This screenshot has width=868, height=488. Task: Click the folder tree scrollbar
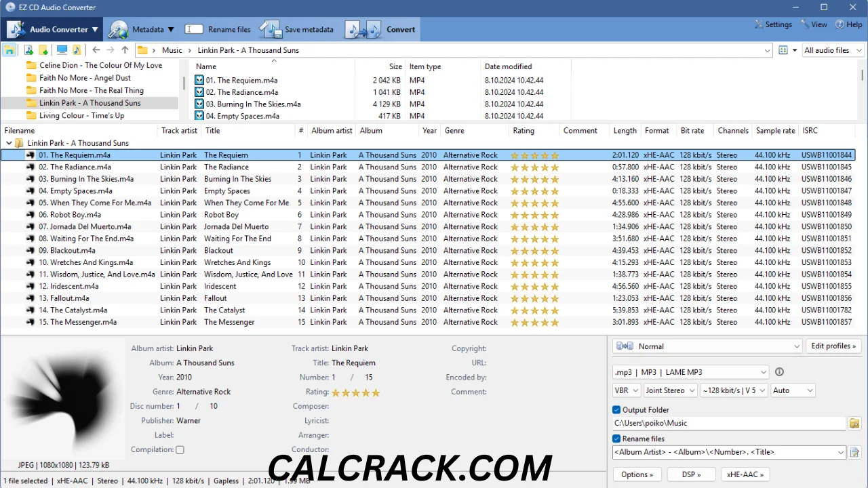[x=184, y=83]
